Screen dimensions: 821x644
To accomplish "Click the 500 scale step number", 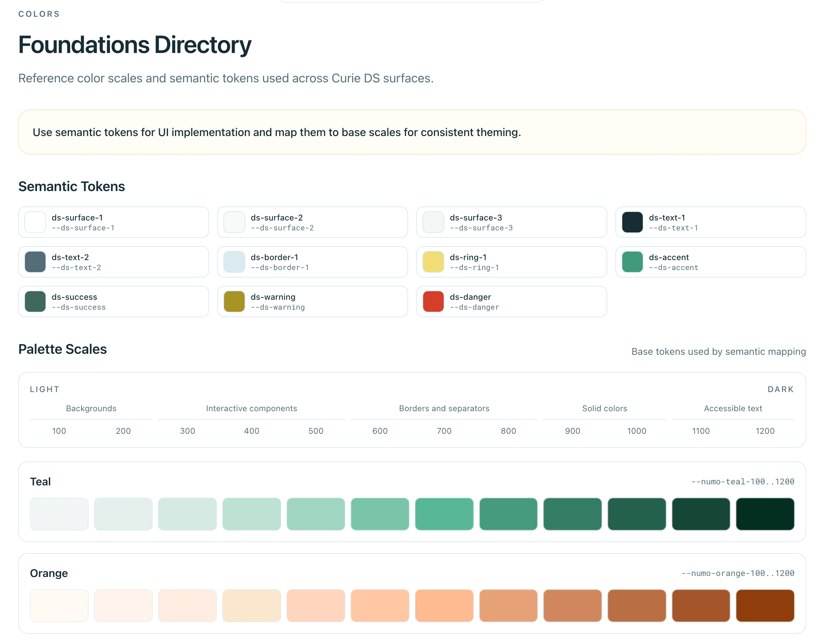I will [x=316, y=431].
